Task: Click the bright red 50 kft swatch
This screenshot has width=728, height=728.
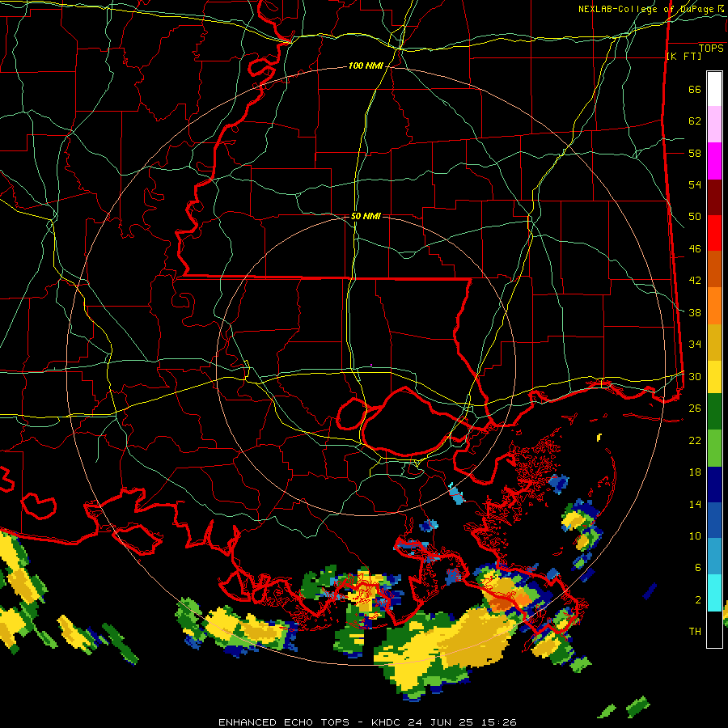Action: [714, 233]
